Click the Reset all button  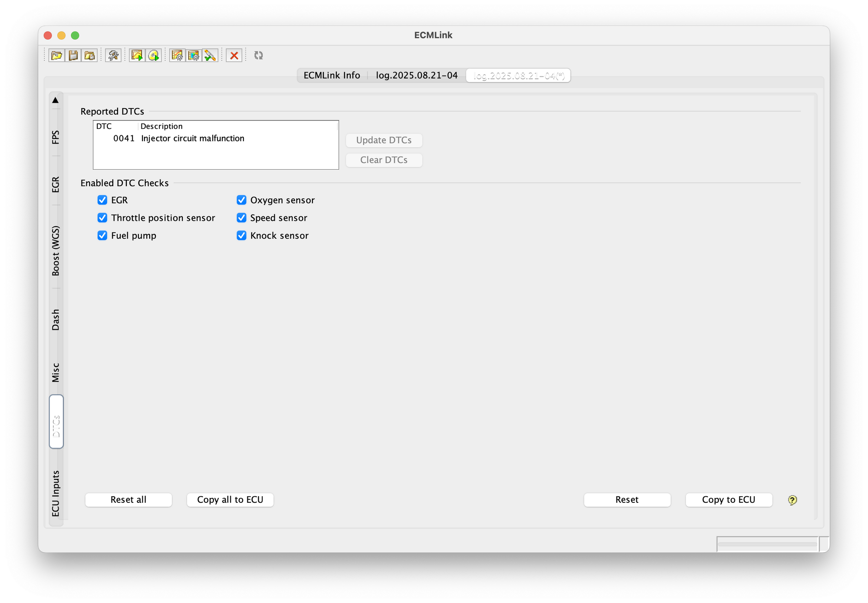[x=128, y=500]
